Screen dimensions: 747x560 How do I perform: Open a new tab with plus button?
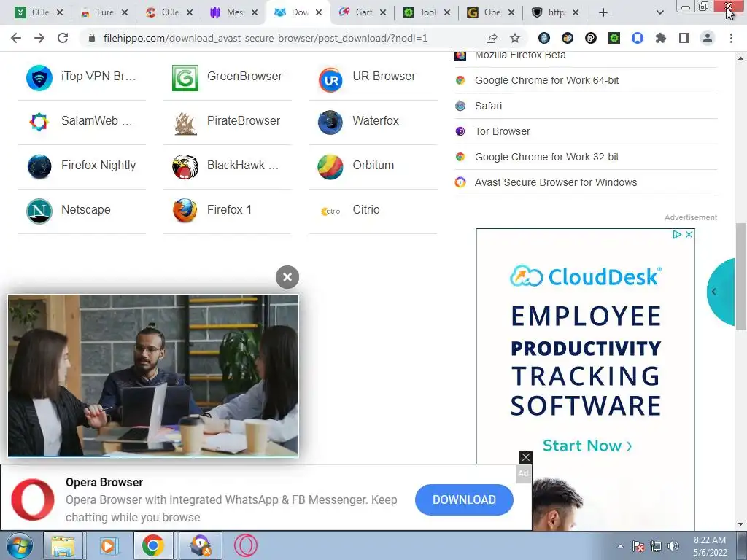pos(603,12)
